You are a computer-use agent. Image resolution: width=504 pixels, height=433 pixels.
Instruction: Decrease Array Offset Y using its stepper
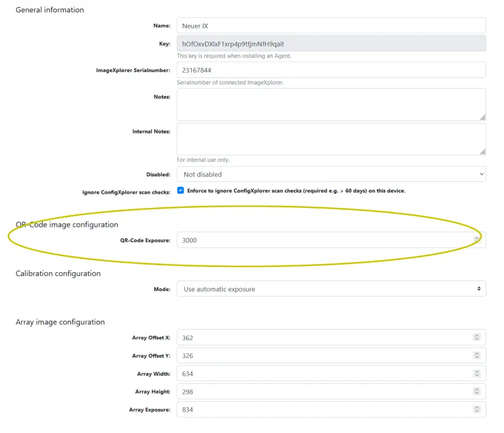(477, 357)
